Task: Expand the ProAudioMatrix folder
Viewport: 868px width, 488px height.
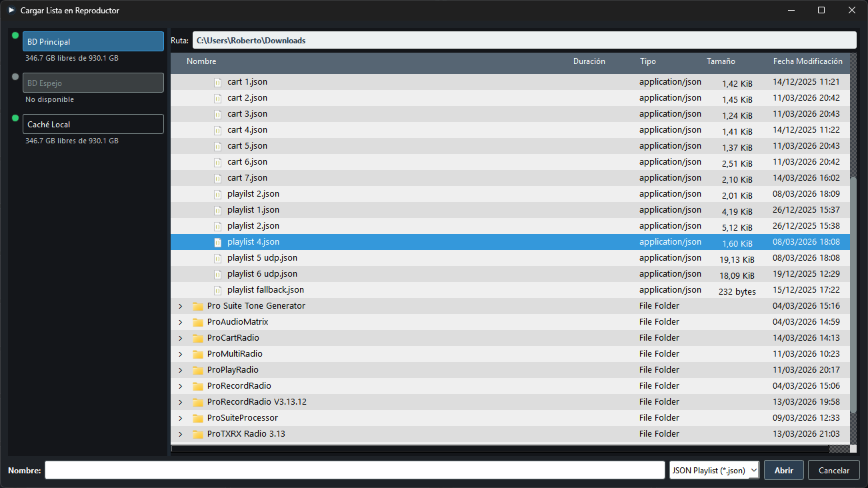Action: point(180,322)
